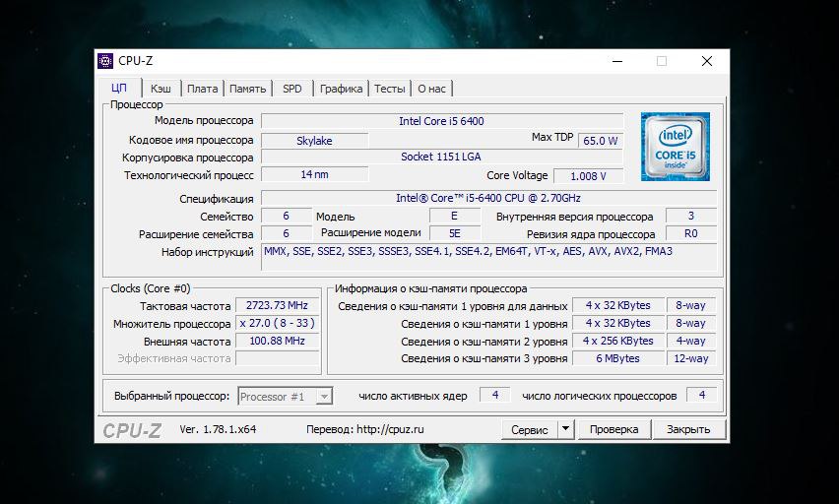Click the logical processors count field
839x504 pixels.
(701, 395)
